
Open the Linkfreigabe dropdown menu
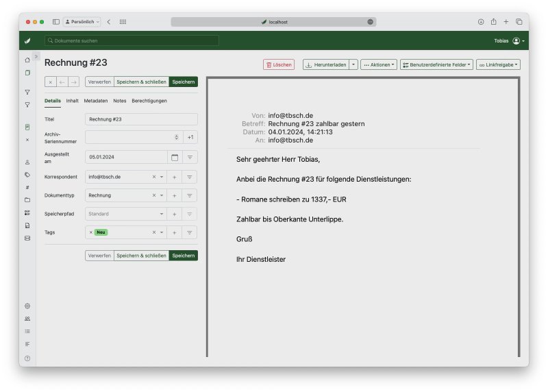coord(498,64)
